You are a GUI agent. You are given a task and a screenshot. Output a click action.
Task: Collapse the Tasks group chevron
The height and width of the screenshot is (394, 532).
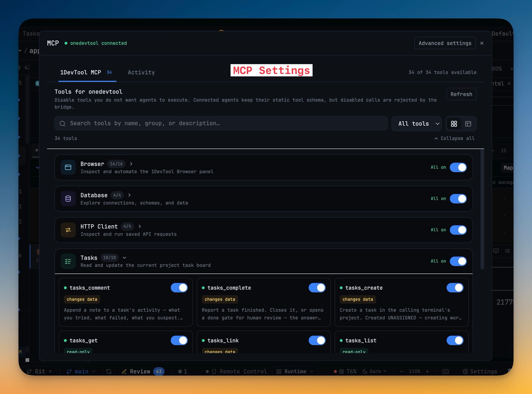pyautogui.click(x=124, y=258)
